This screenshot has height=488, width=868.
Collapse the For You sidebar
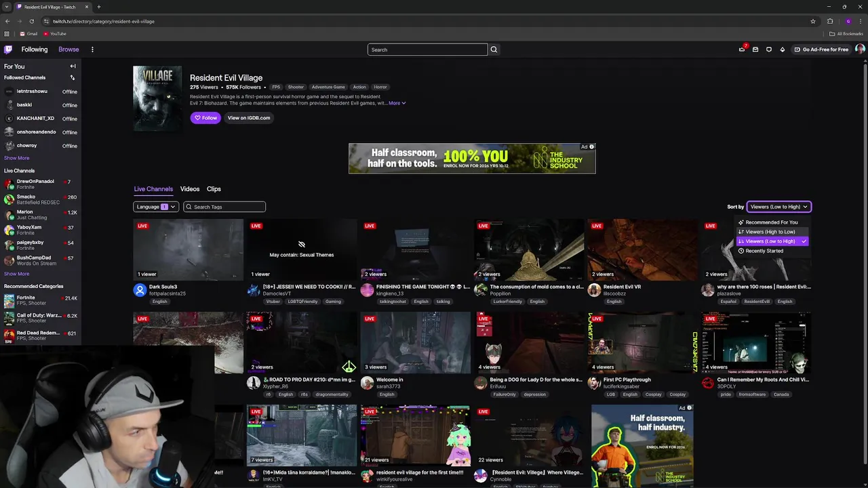tap(73, 66)
